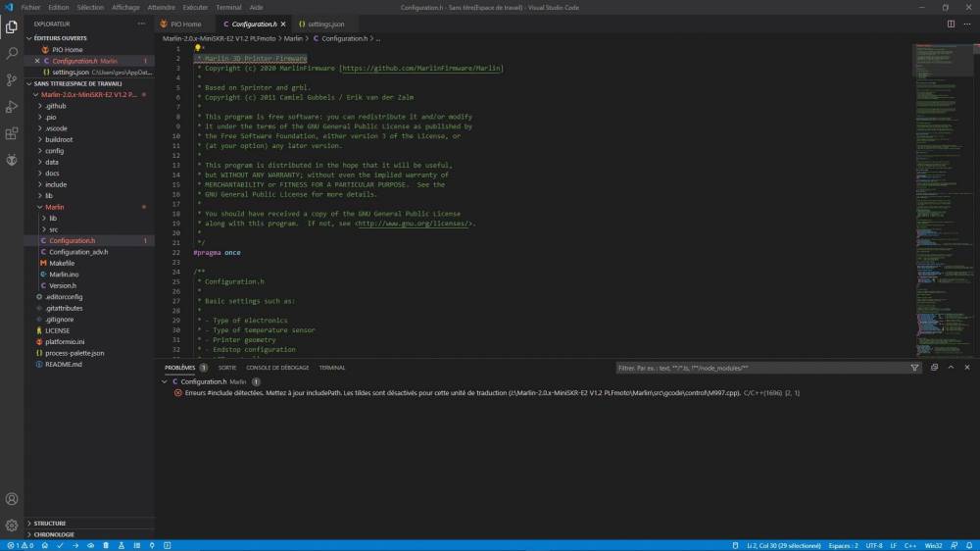The height and width of the screenshot is (551, 980).
Task: Open the gnu.org licenses link in code
Action: tap(413, 224)
